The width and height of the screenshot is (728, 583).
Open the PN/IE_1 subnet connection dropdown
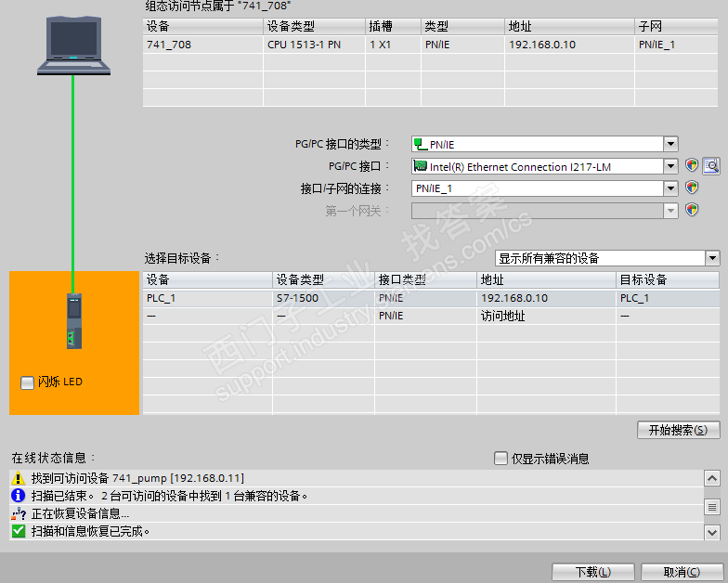coord(670,188)
